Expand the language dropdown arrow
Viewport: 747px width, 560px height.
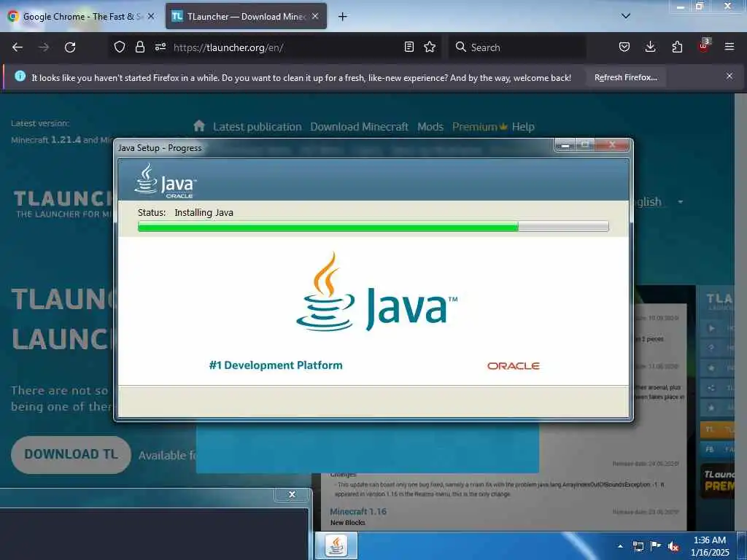pyautogui.click(x=681, y=202)
